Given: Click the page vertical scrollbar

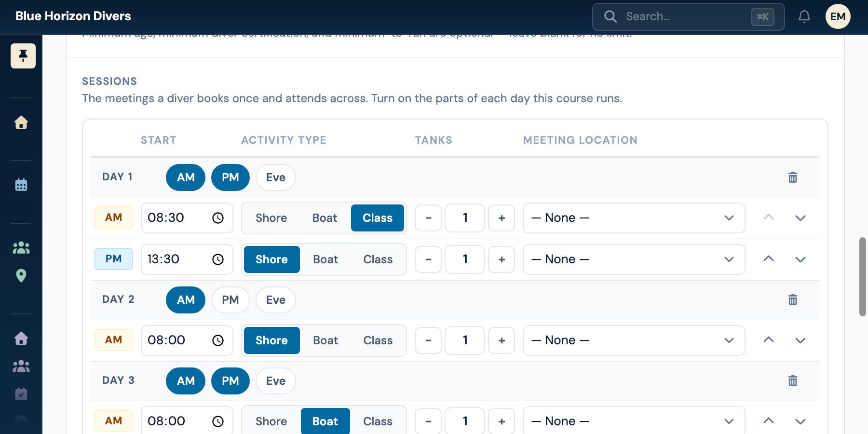Looking at the screenshot, I should tap(863, 276).
